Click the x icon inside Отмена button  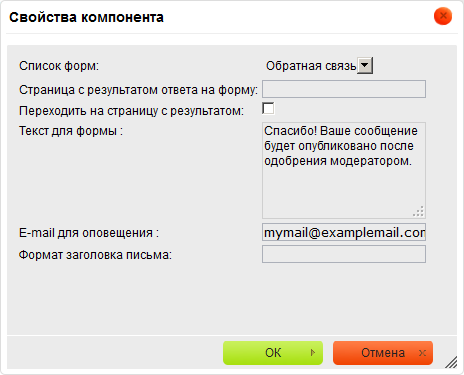point(422,353)
